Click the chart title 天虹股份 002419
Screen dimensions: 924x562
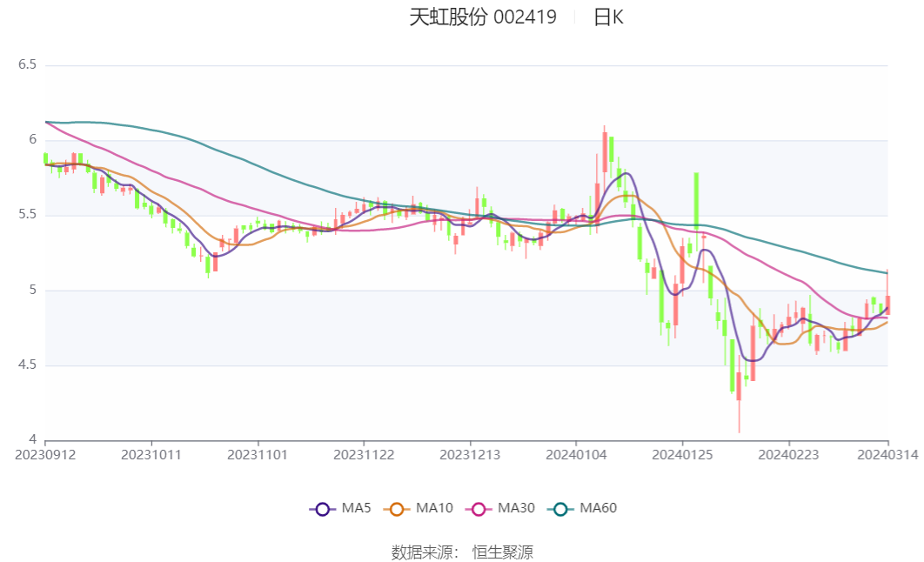(x=483, y=17)
